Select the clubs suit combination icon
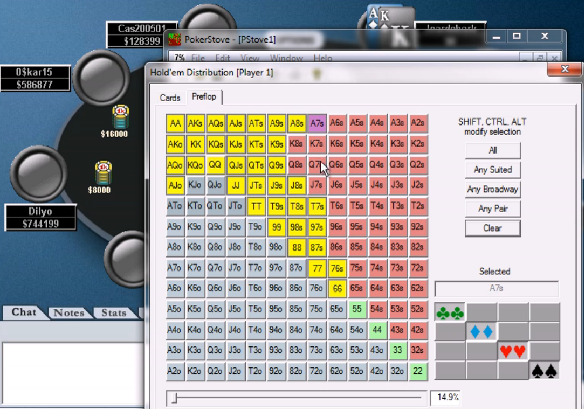Image resolution: width=584 pixels, height=409 pixels. click(x=450, y=312)
